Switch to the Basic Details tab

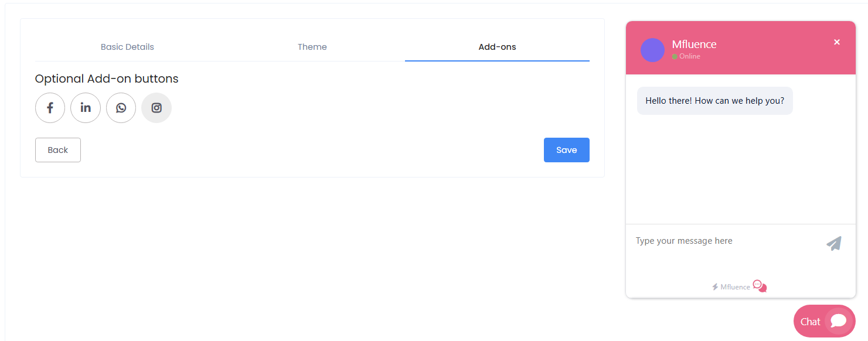point(127,46)
